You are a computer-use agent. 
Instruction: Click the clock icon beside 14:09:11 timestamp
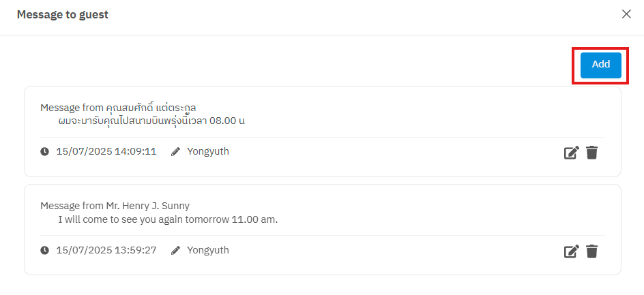pyautogui.click(x=45, y=152)
